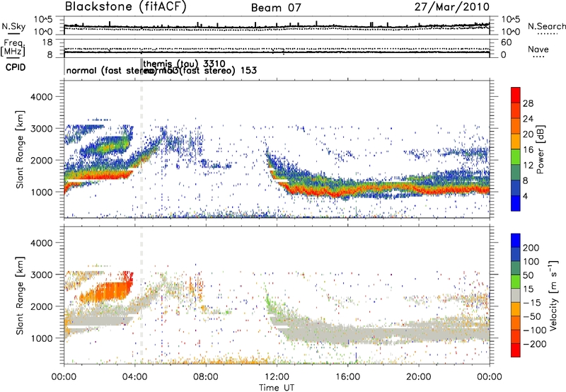Click the light green segment of power colorbar
The height and width of the screenshot is (392, 566).
(x=516, y=157)
